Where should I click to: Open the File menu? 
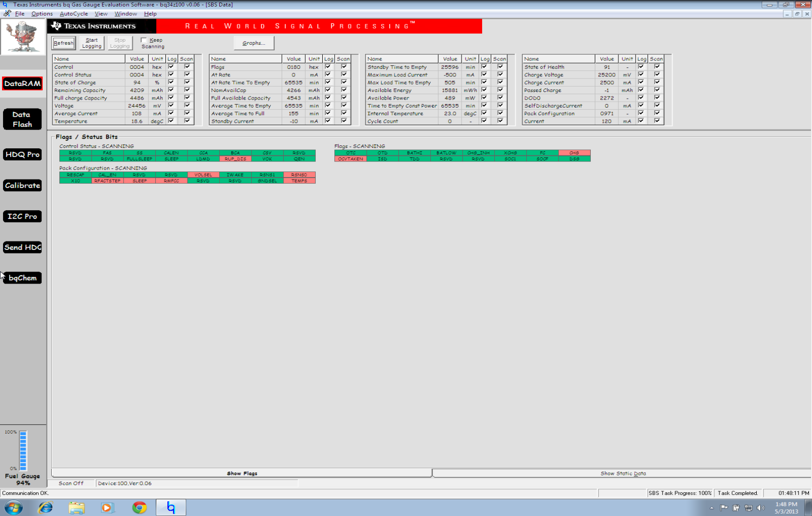(20, 14)
